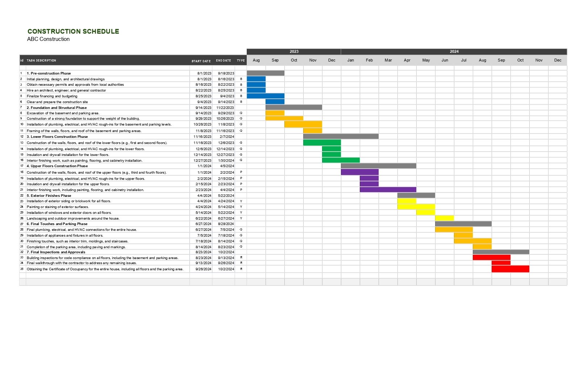
Task: Select the START DATE column header
Action: pyautogui.click(x=201, y=61)
